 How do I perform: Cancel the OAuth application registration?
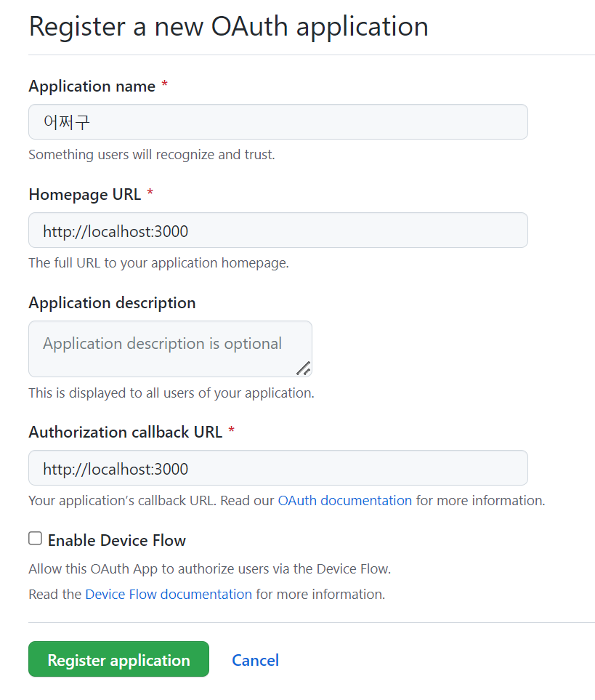pyautogui.click(x=255, y=660)
